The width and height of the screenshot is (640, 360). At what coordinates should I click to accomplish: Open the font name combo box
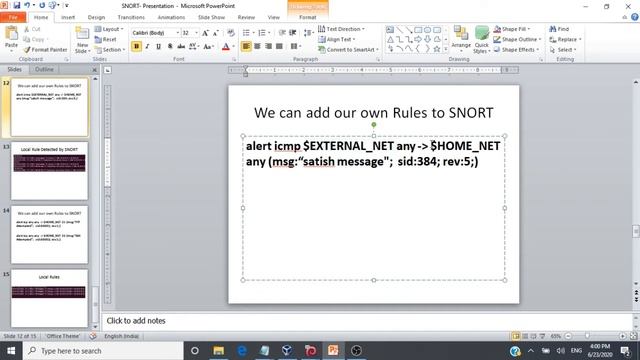[x=156, y=33]
